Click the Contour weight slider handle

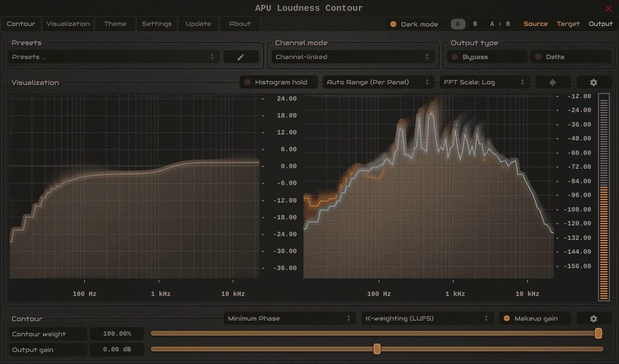(598, 334)
